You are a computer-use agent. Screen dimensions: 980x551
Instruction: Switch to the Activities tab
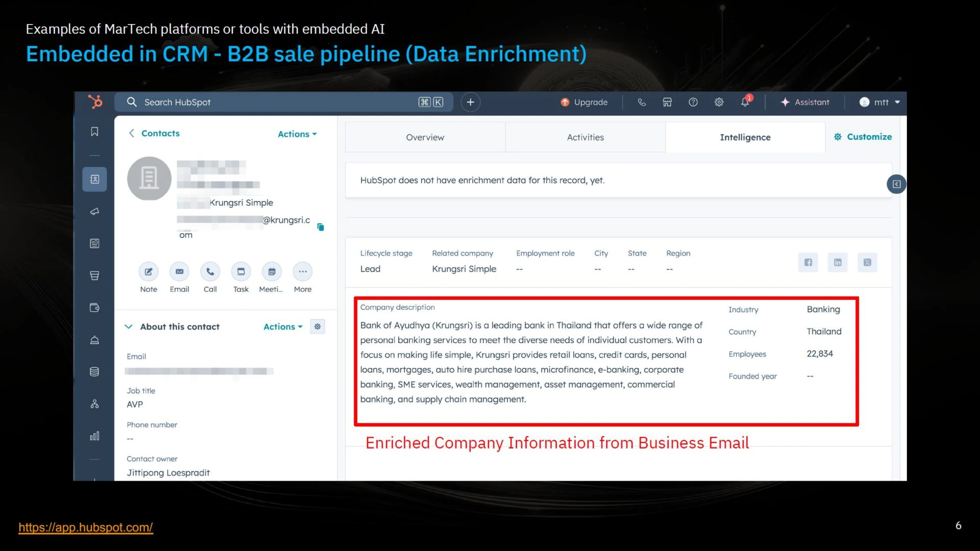[585, 137]
